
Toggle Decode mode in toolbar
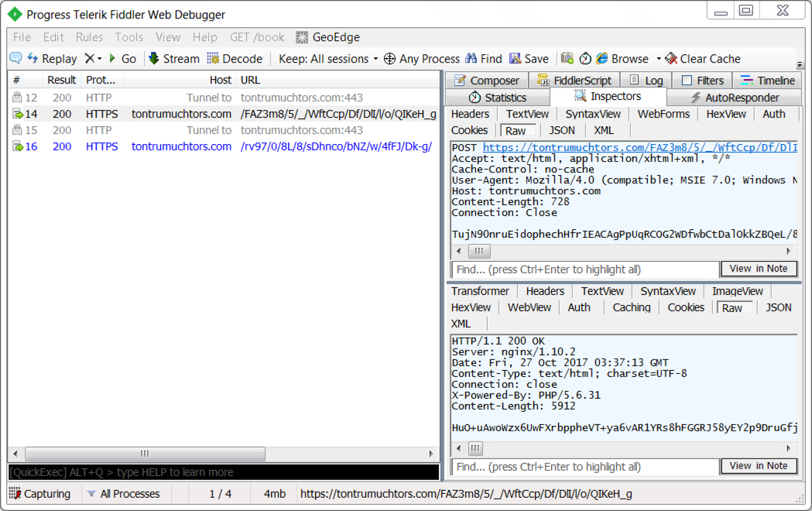tap(235, 59)
